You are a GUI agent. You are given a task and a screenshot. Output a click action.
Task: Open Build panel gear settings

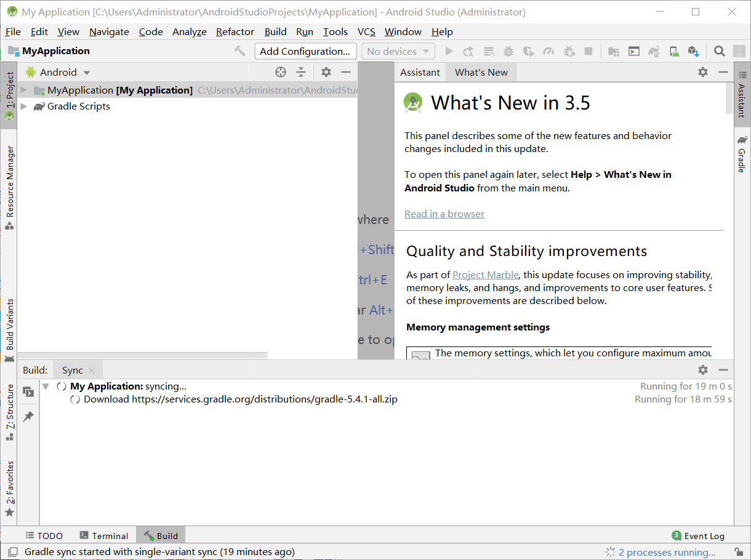coord(703,370)
